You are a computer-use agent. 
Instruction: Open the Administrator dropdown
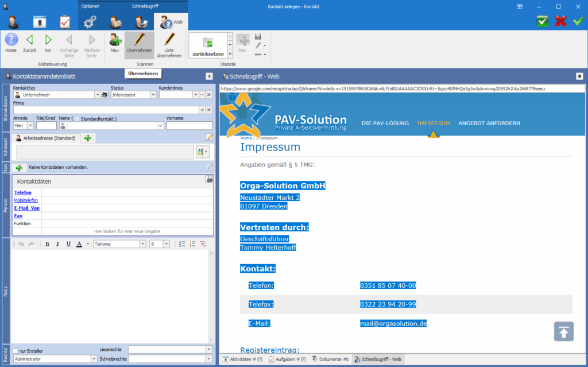[x=94, y=359]
